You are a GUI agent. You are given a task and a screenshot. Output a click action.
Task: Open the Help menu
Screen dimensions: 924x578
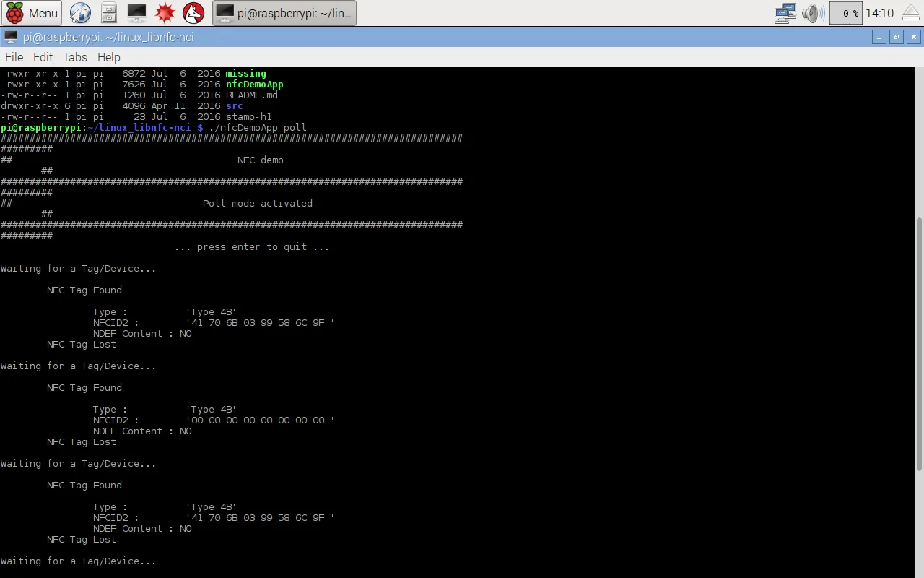click(x=109, y=57)
